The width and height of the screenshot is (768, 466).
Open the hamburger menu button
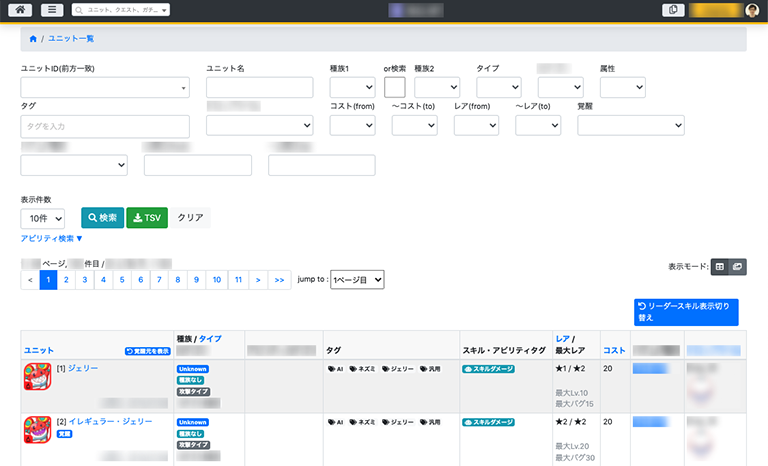pos(52,10)
